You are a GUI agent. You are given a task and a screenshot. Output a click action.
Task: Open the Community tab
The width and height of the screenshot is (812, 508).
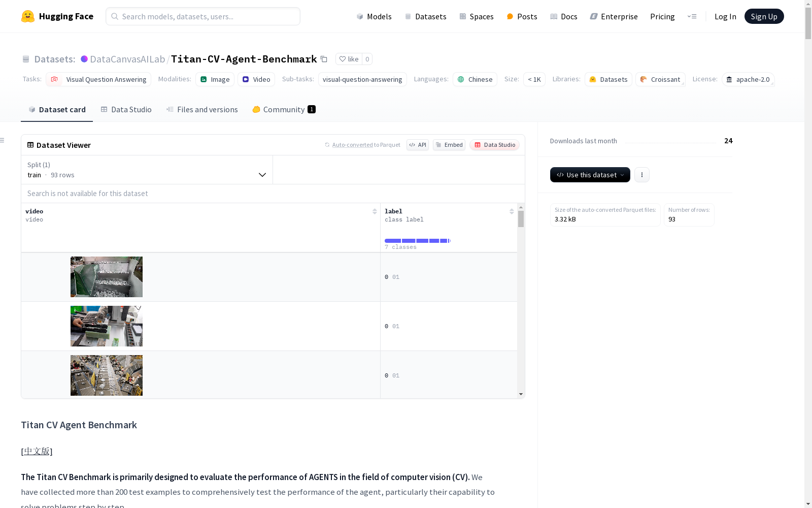click(x=284, y=110)
